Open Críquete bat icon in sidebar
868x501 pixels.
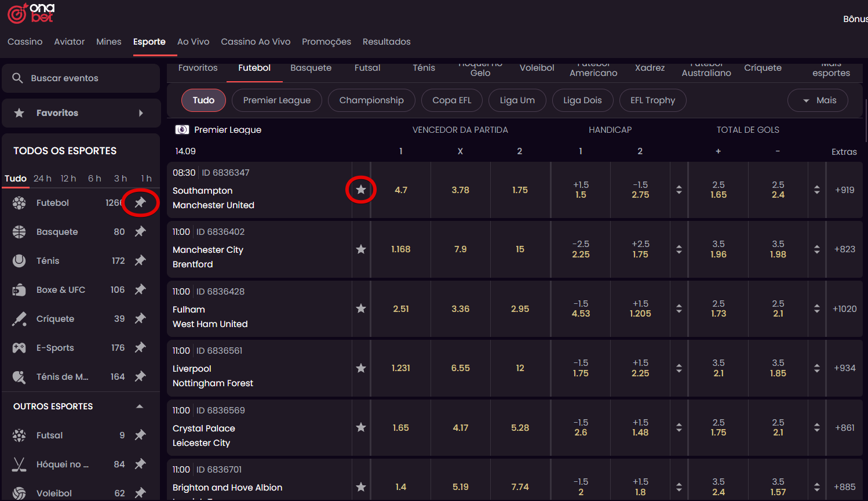[x=19, y=319]
